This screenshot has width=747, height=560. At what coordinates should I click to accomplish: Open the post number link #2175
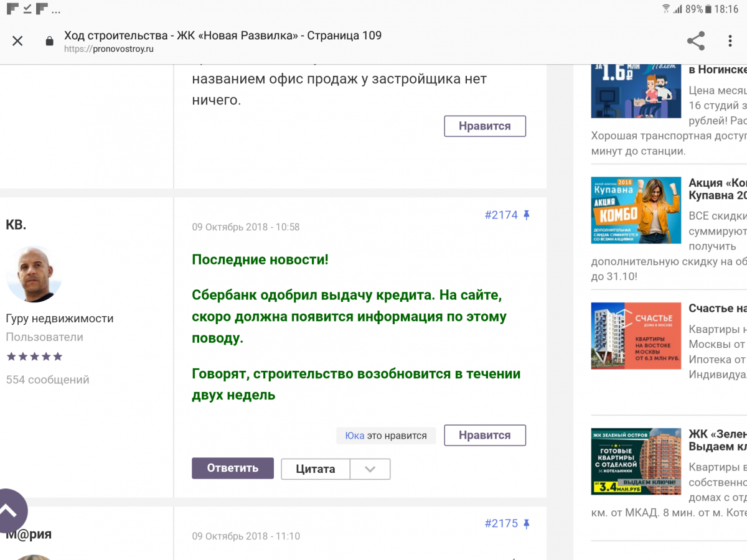tap(501, 524)
